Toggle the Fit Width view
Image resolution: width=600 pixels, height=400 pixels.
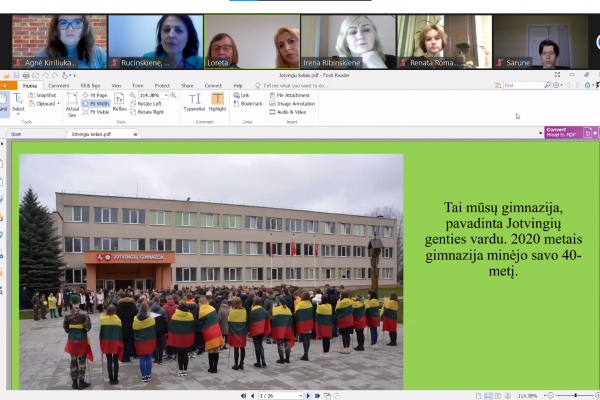click(96, 104)
